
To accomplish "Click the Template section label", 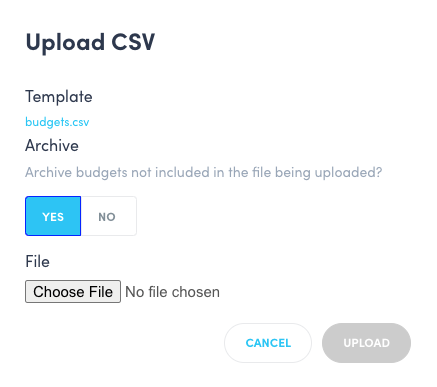I will tap(59, 97).
